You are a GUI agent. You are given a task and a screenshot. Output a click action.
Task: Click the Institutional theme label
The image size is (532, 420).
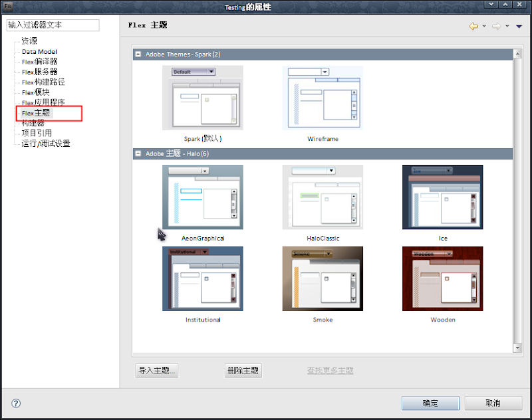coord(203,320)
